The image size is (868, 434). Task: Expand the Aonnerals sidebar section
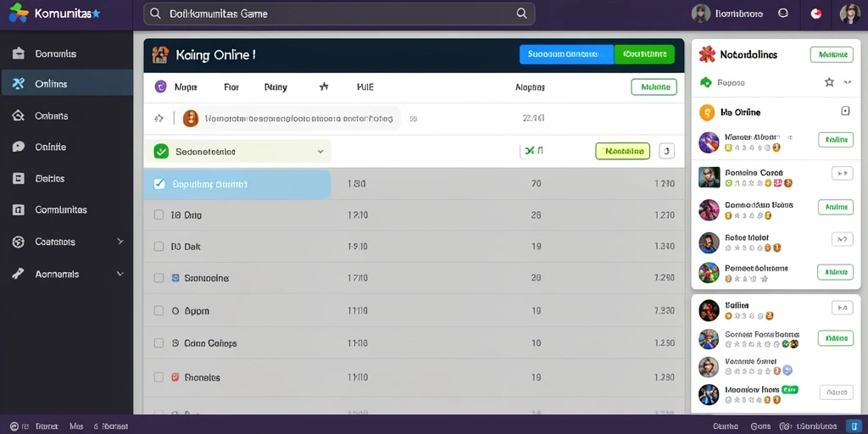tap(120, 274)
